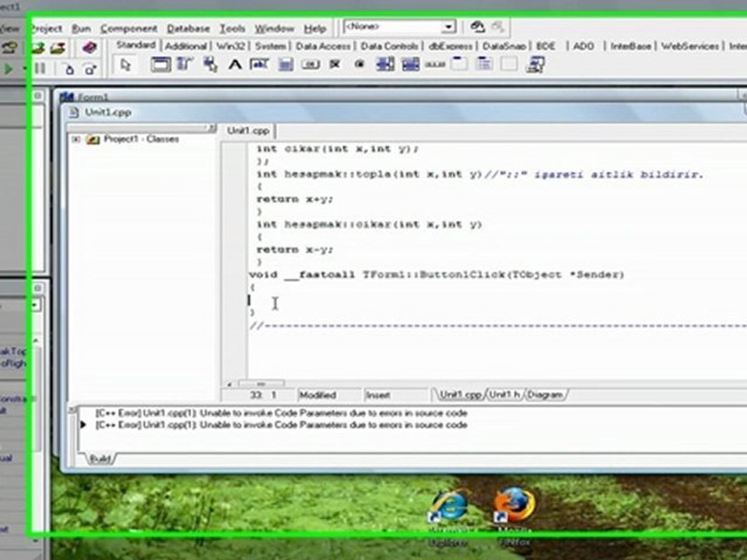The width and height of the screenshot is (747, 560).
Task: Click the second C++ Error message line
Action: 281,425
